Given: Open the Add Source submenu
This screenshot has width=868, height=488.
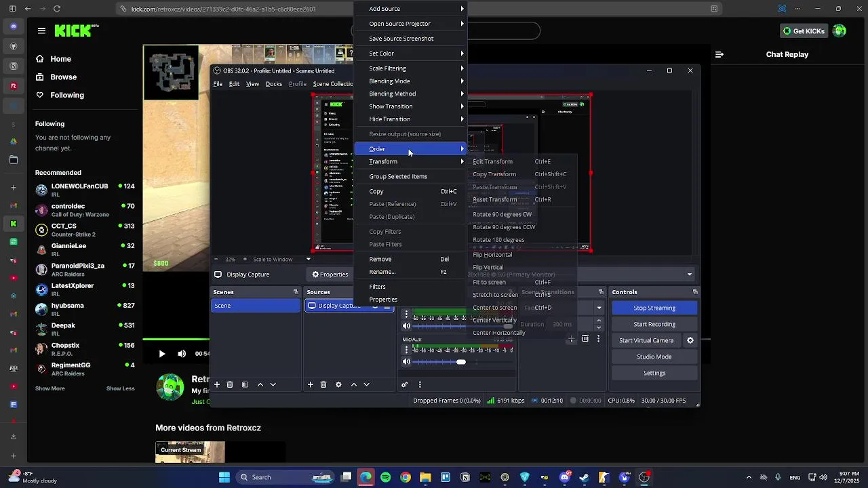Looking at the screenshot, I should click(x=410, y=9).
